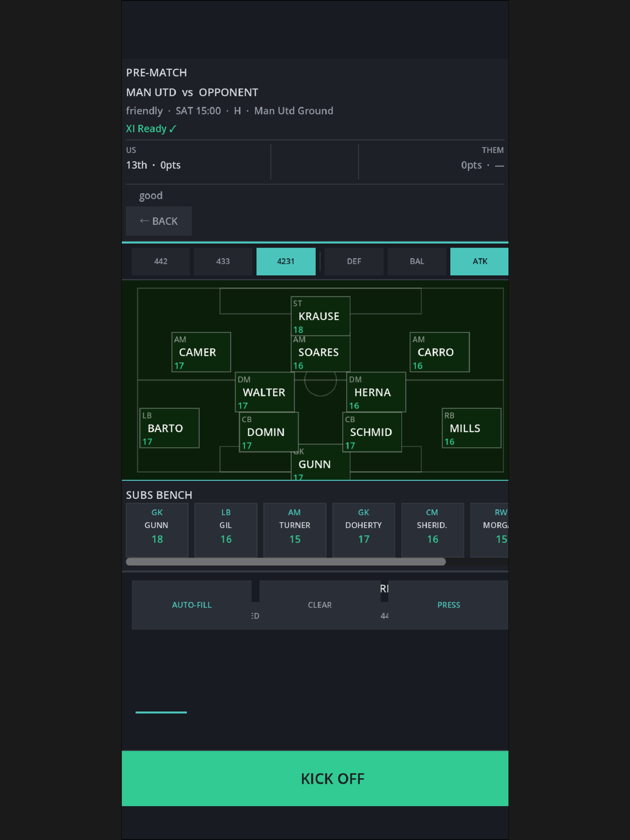Switch to DEF mentality
This screenshot has width=630, height=840.
(x=354, y=261)
